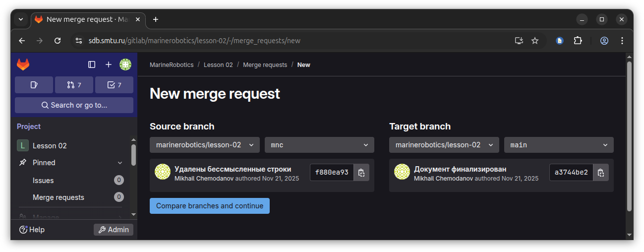Open target commit Документ финализирован

pyautogui.click(x=460, y=169)
